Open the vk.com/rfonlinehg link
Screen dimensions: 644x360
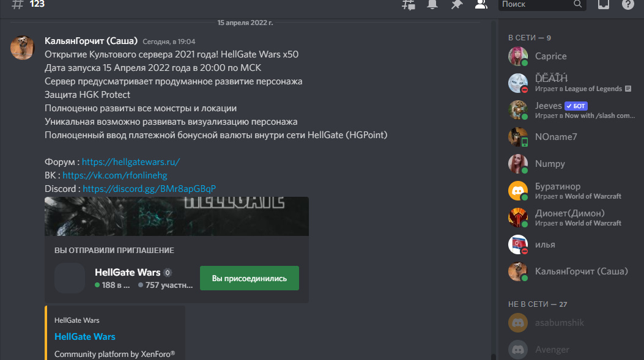115,175
